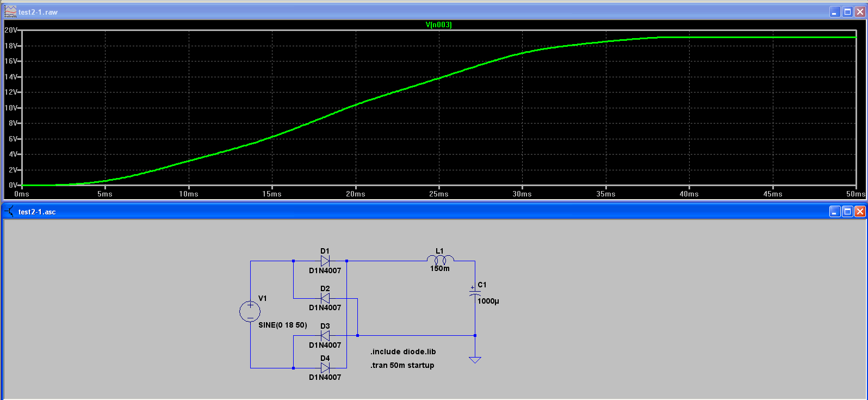
Task: Select diode D4 symbol
Action: (x=325, y=368)
